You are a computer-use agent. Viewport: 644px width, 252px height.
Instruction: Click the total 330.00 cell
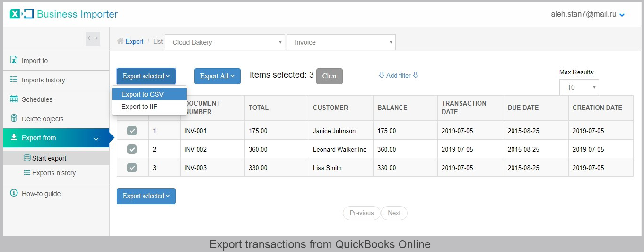[x=277, y=168]
